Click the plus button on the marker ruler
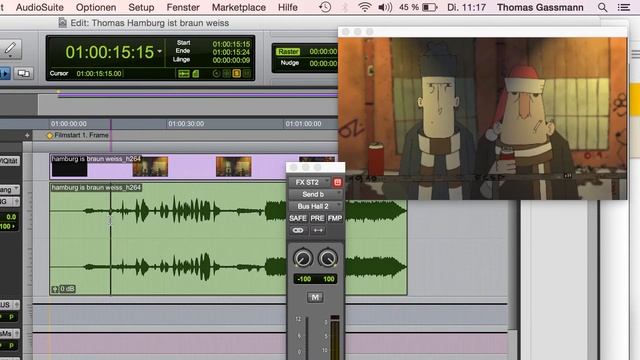This screenshot has width=640, height=360. pos(27,135)
